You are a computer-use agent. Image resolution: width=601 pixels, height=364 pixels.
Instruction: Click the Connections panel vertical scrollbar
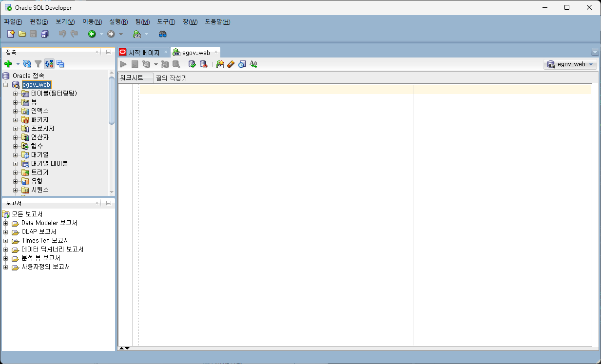click(112, 101)
